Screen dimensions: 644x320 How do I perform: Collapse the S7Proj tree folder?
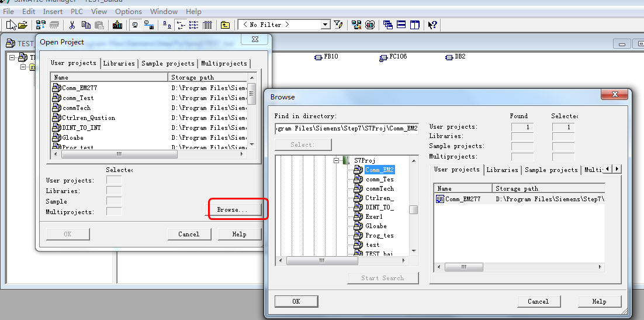point(337,160)
